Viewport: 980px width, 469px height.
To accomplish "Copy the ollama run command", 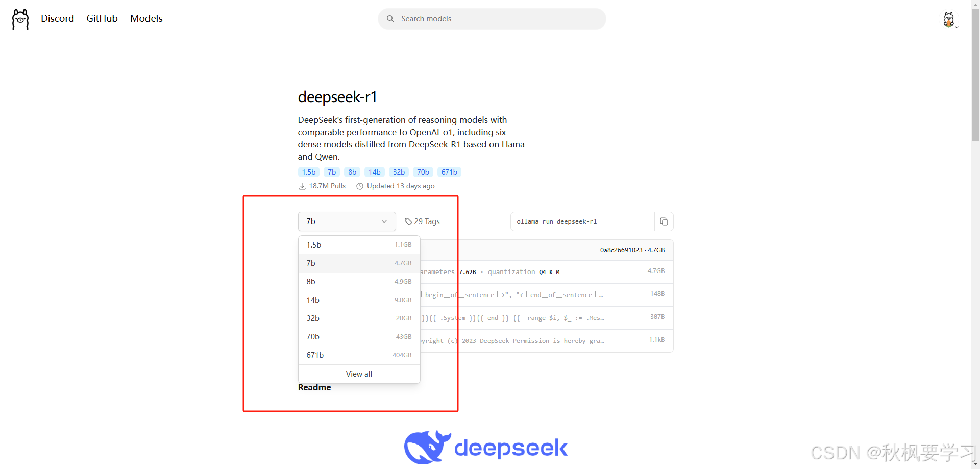I will click(x=664, y=221).
